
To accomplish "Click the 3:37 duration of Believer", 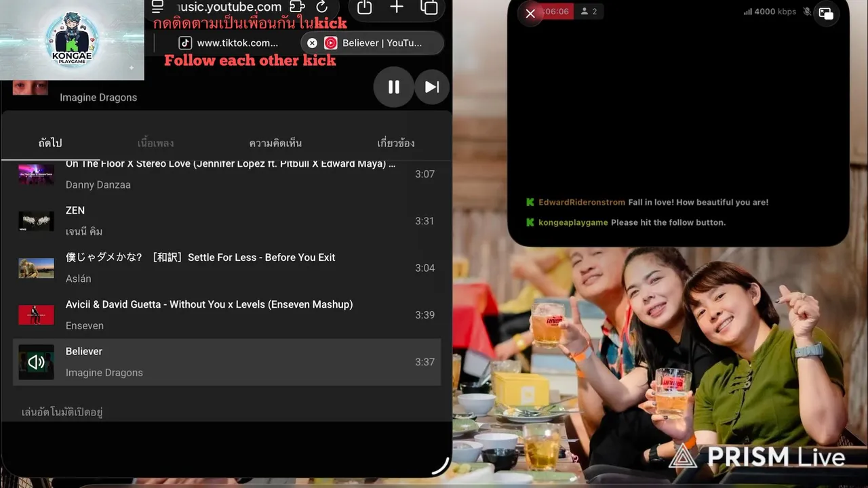I will (x=425, y=362).
